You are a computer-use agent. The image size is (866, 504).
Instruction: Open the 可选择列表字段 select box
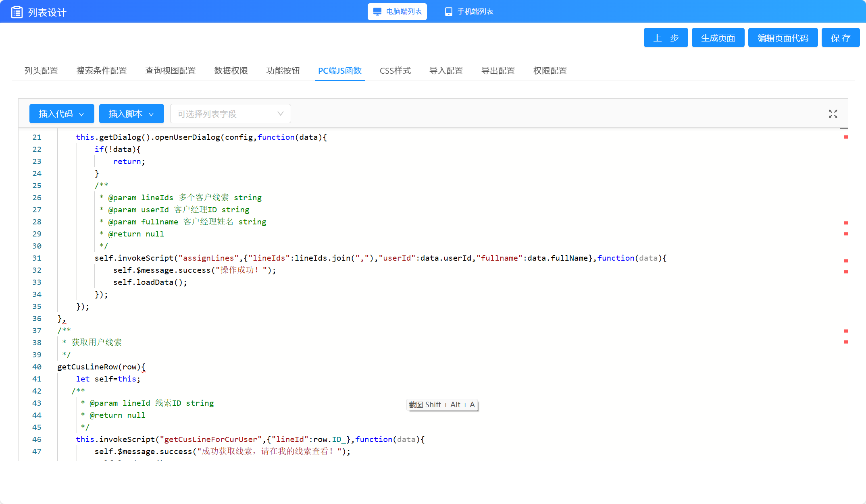coord(231,114)
